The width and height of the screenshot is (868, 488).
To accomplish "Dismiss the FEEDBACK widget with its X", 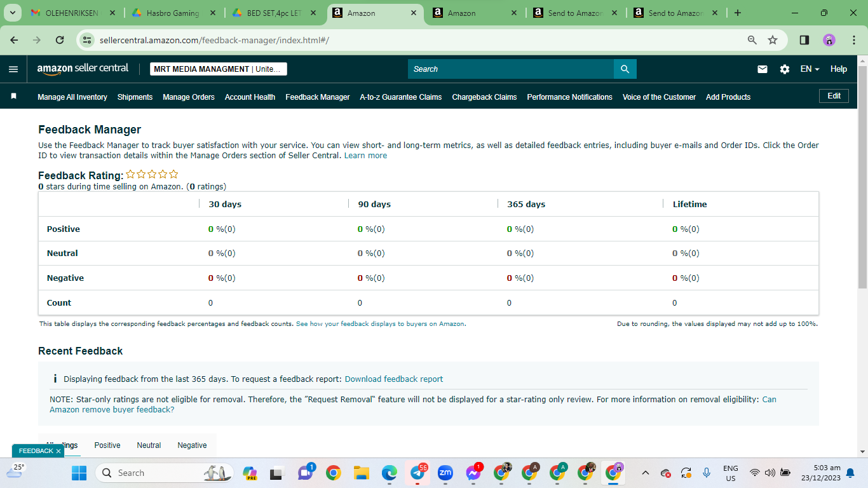I will click(x=58, y=451).
